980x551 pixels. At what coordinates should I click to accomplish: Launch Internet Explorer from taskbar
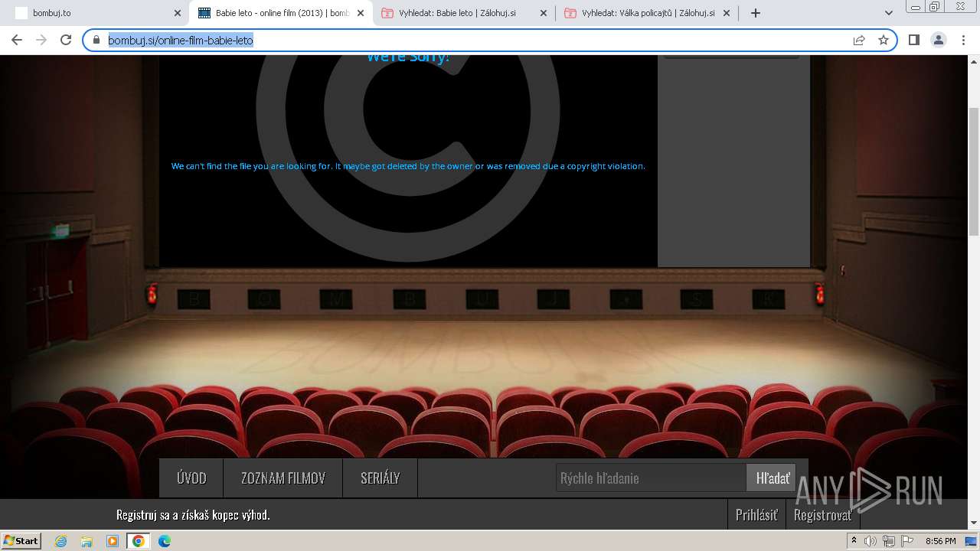61,541
